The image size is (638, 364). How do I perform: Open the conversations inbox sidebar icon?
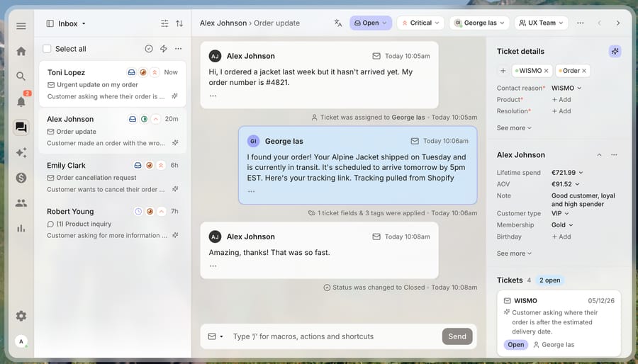[21, 127]
